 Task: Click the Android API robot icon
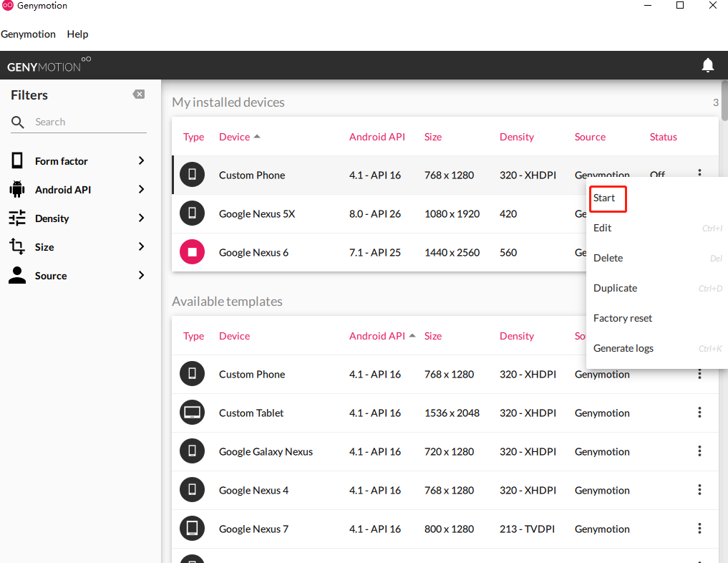point(17,189)
